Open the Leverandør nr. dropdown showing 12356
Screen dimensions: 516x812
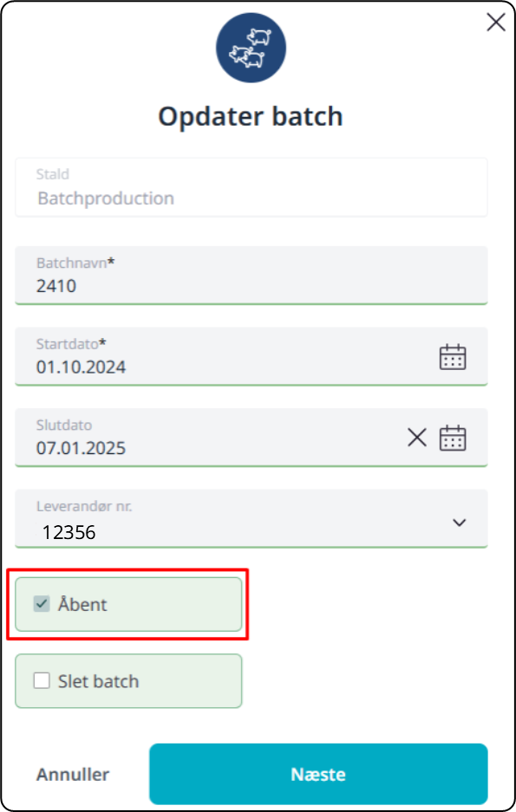tap(251, 518)
